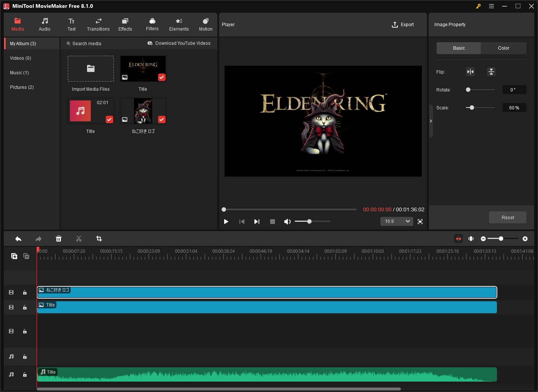
Task: Select the Title audio waveform clip
Action: point(267,374)
